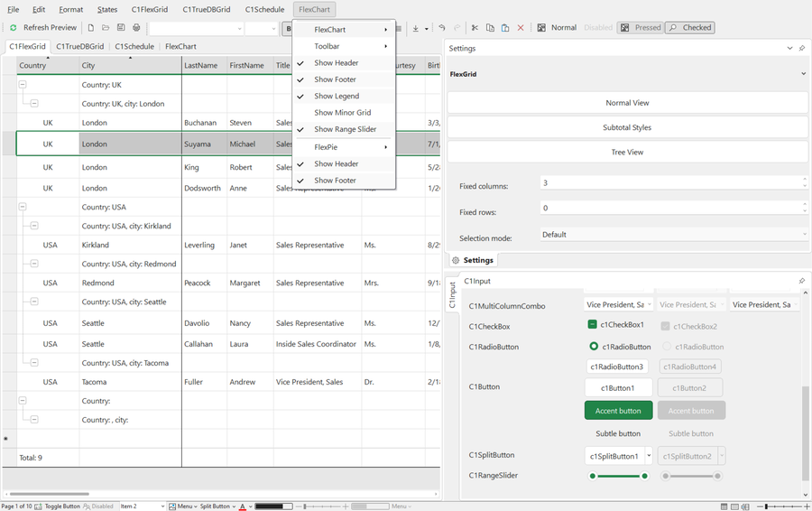Collapse the Country: UK group node
The image size is (812, 511).
point(23,84)
